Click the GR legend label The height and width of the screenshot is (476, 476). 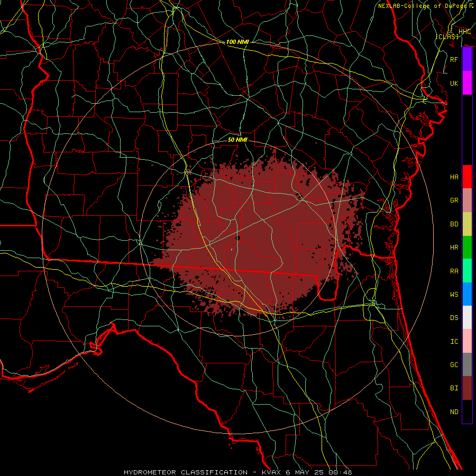tap(454, 200)
